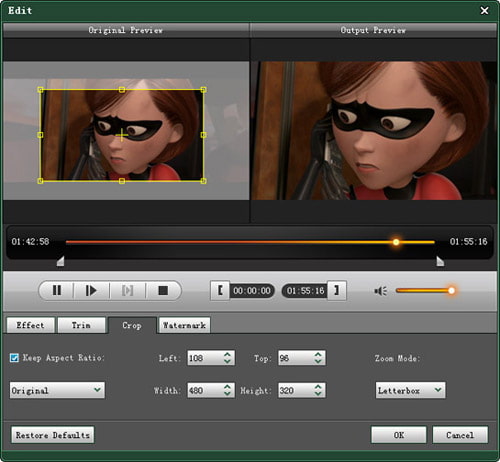Image resolution: width=500 pixels, height=462 pixels.
Task: Open the Watermark tab
Action: point(184,325)
